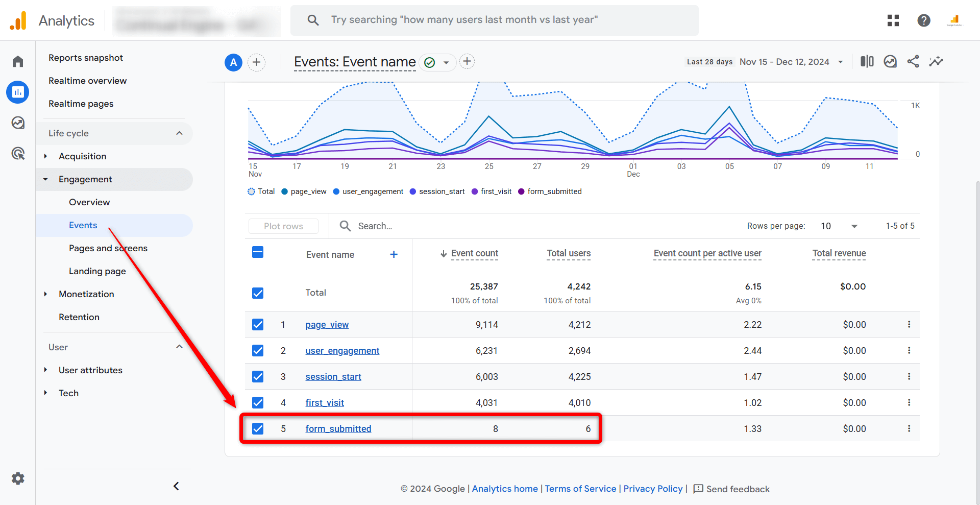
Task: Uncheck the page_view row checkbox
Action: point(258,325)
